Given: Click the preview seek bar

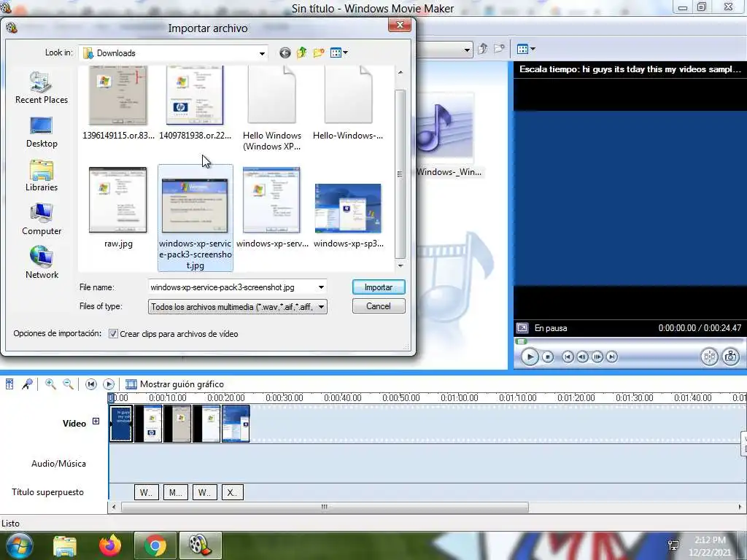Looking at the screenshot, I should point(629,341).
